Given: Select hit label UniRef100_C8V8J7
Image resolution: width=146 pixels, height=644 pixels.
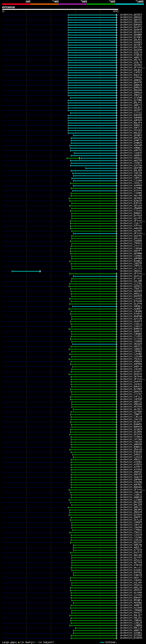Looking at the screenshot, I should 131,183.
